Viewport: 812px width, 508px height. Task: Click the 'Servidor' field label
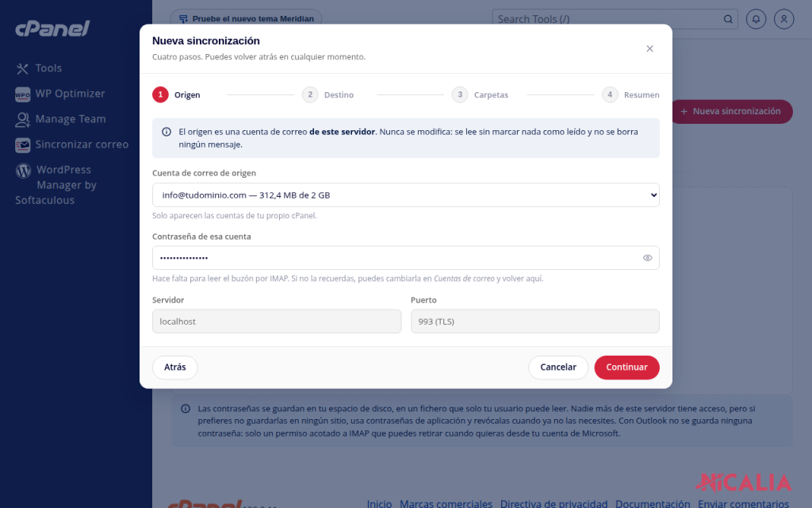point(168,300)
